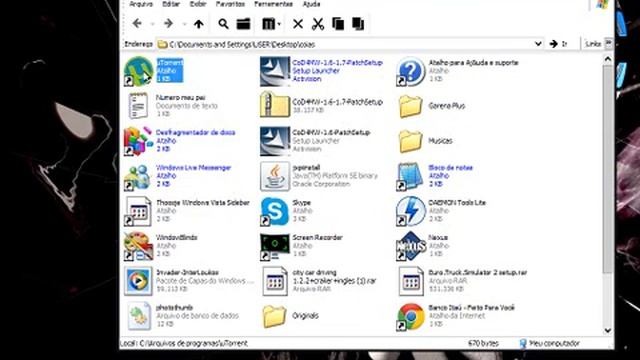Select the Euro Truck Simulator 2 setup RAR icon
The image size is (640, 360).
pyautogui.click(x=411, y=281)
